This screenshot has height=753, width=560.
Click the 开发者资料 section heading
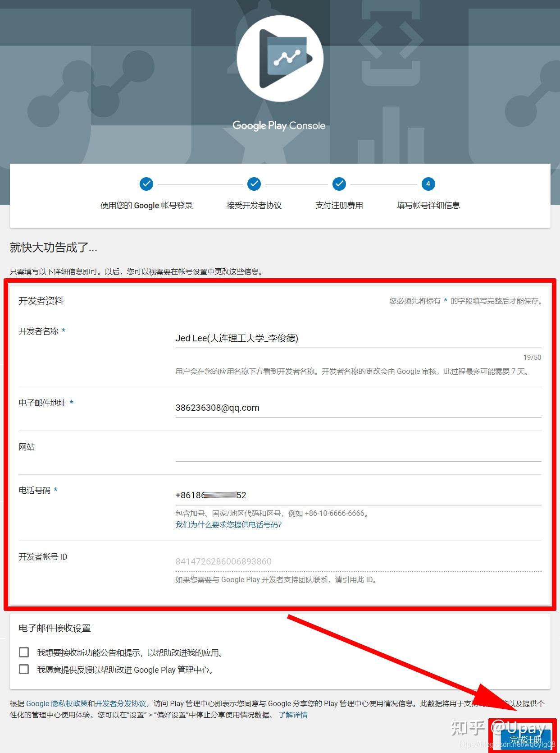point(41,301)
